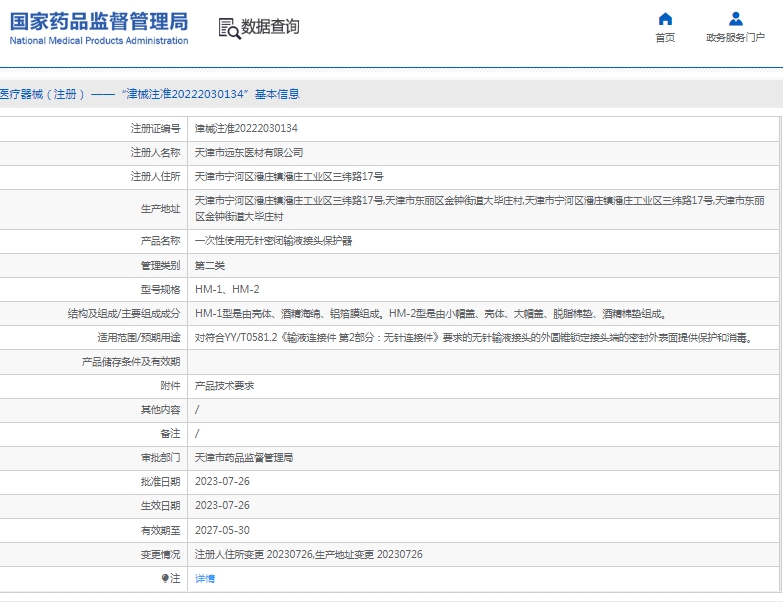Click the 国家药品监督管理局 logo
The width and height of the screenshot is (783, 602).
(99, 28)
